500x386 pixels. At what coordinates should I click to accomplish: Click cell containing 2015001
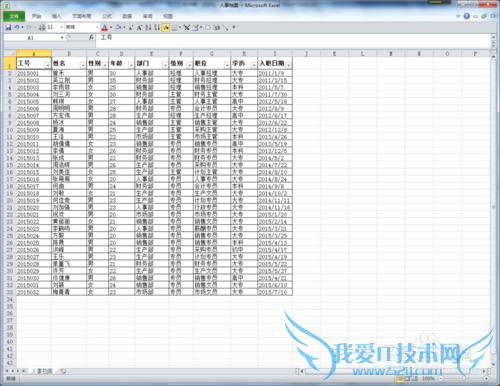click(x=34, y=73)
